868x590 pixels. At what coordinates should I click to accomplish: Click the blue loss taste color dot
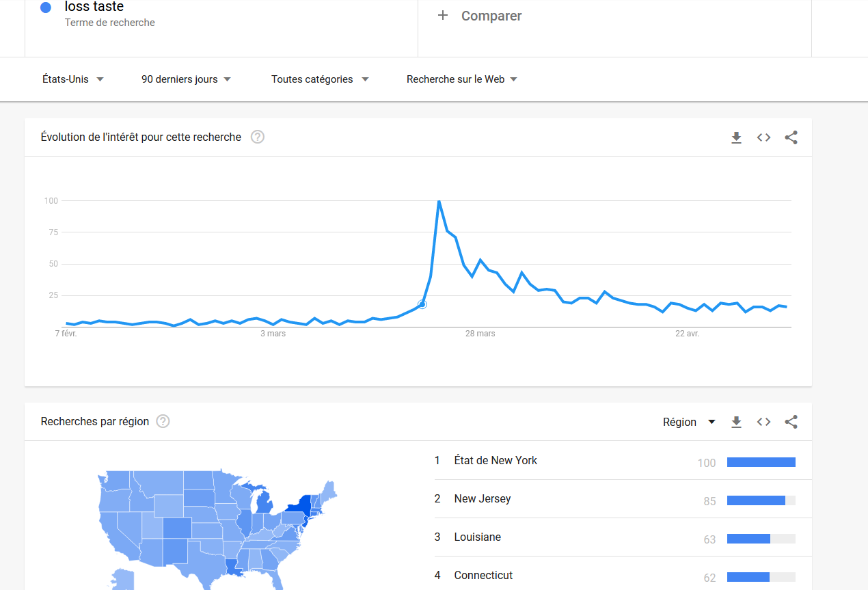[x=46, y=8]
